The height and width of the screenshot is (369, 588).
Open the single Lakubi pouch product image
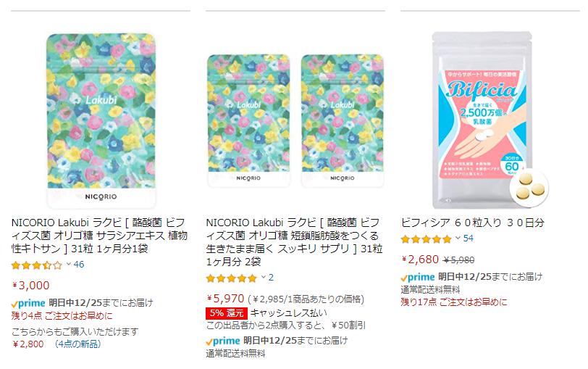[101, 120]
